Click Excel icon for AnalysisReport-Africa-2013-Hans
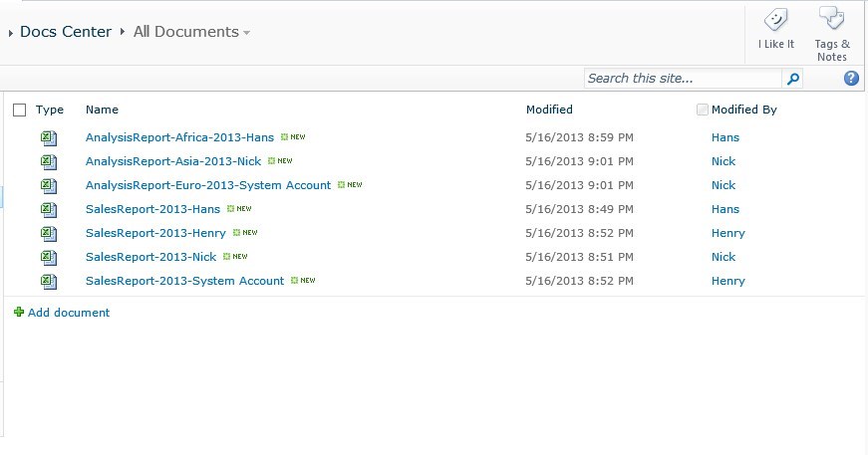Image resolution: width=868 pixels, height=455 pixels. pos(49,137)
